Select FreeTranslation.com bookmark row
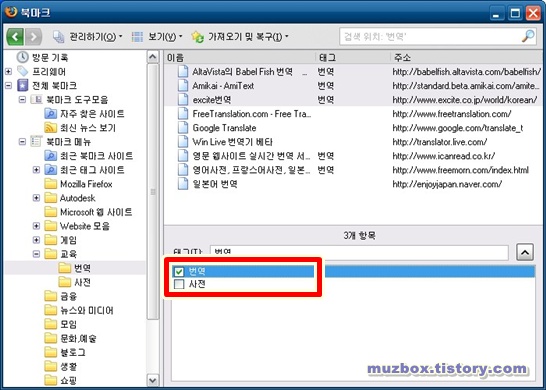 click(353, 114)
